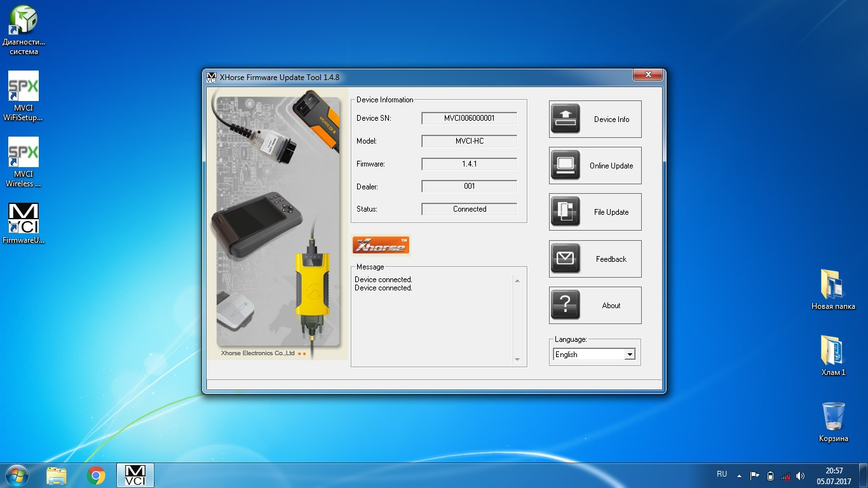Open the Windows Start menu

coord(16,475)
